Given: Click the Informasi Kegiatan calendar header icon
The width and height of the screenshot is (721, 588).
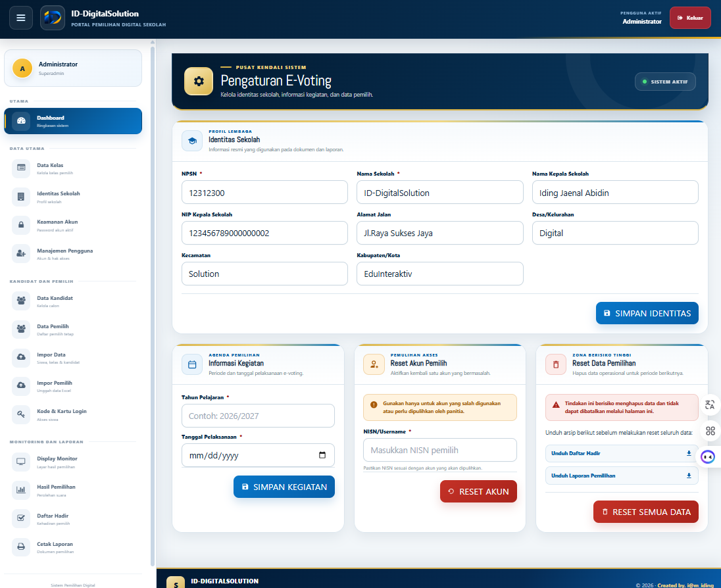Looking at the screenshot, I should click(x=191, y=364).
